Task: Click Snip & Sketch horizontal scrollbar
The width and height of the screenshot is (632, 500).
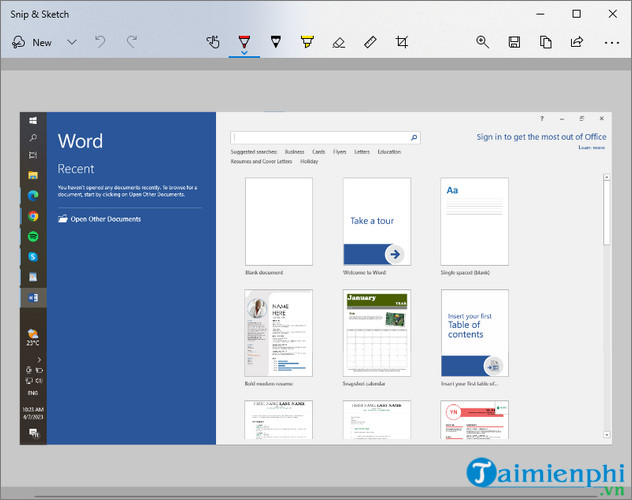Action: 316,497
